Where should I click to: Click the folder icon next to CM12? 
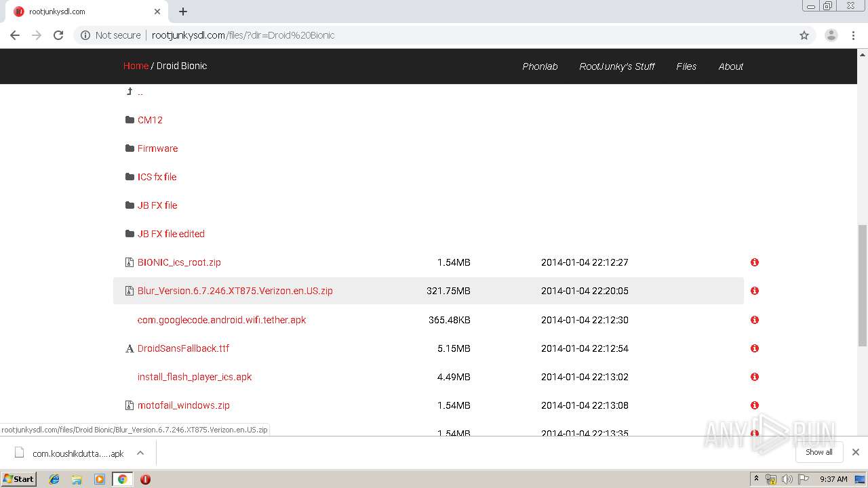coord(130,120)
